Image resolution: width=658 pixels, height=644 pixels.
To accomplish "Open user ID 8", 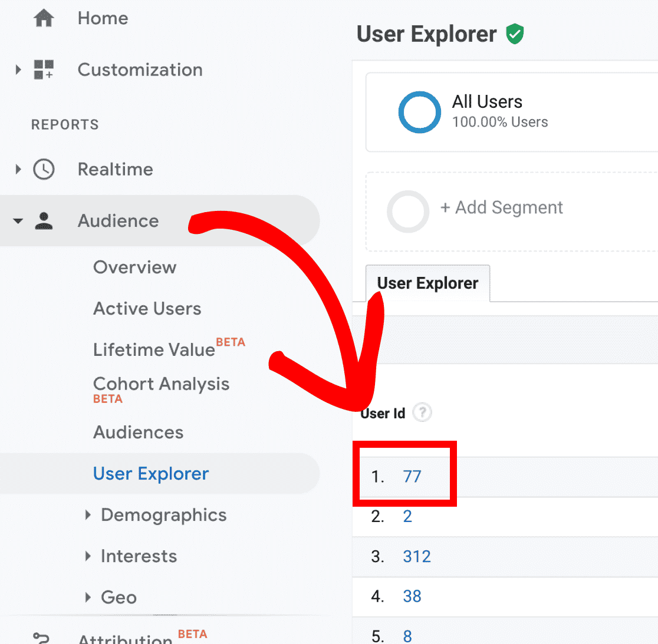I will tap(407, 636).
